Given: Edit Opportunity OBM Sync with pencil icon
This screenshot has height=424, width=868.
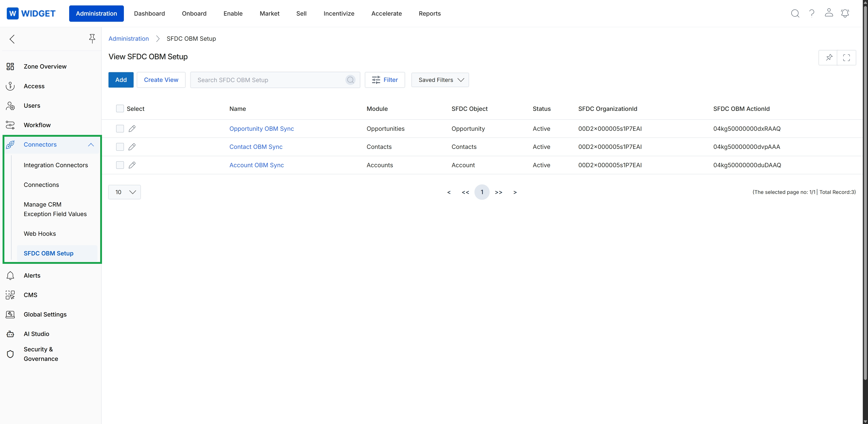Looking at the screenshot, I should (x=132, y=129).
